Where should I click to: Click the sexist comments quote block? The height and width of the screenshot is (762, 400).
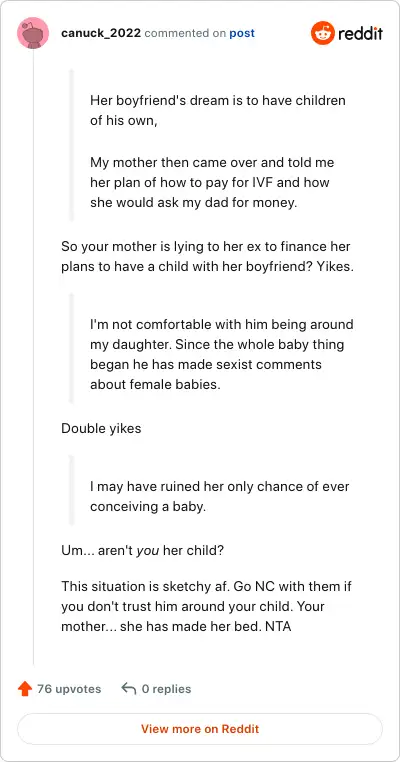[222, 354]
